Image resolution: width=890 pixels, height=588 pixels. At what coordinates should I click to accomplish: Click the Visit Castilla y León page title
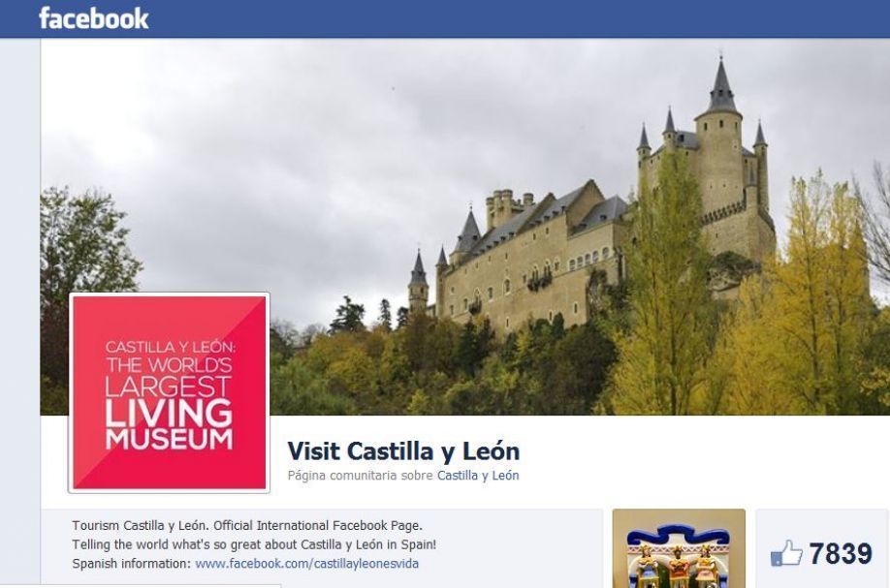403,451
